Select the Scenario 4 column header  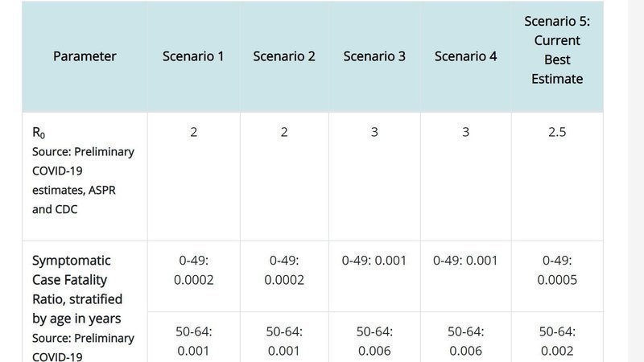click(x=465, y=56)
